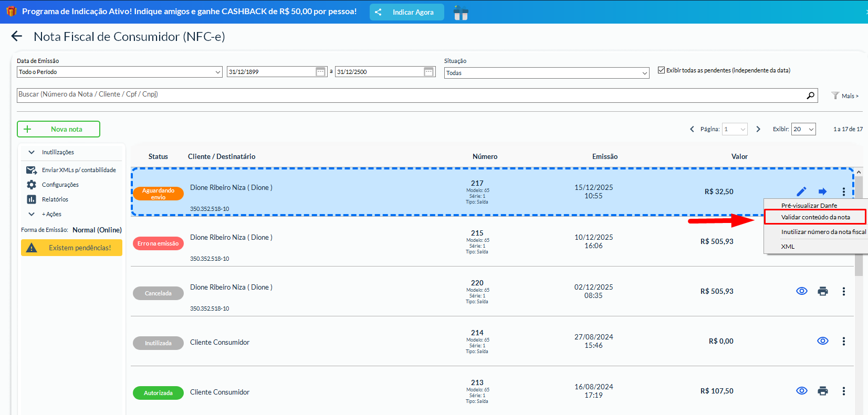Screen dimensions: 868x415
Task: Choose 'XML' from the context menu
Action: pyautogui.click(x=788, y=247)
